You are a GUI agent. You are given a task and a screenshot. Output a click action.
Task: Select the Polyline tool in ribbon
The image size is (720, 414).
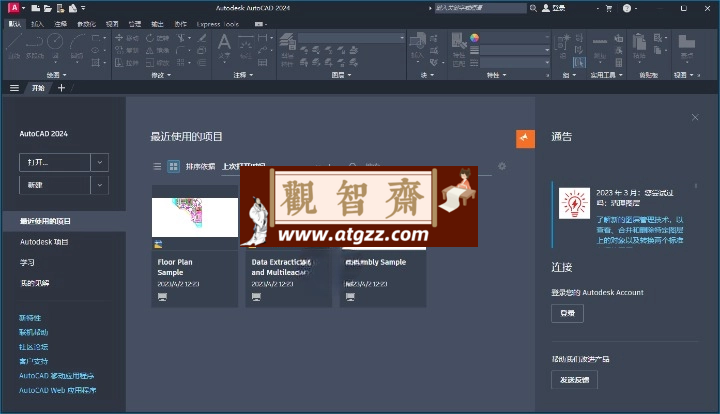pos(34,43)
